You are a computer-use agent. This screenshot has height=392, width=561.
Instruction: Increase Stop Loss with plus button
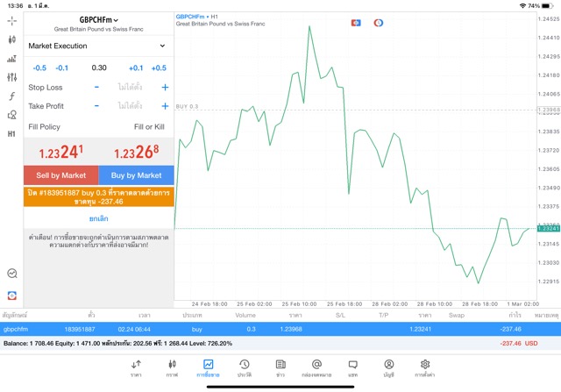pos(165,87)
